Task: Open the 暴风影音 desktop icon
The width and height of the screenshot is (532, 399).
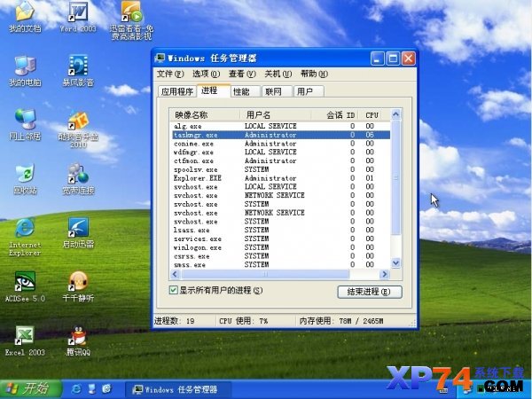Action: (78, 70)
